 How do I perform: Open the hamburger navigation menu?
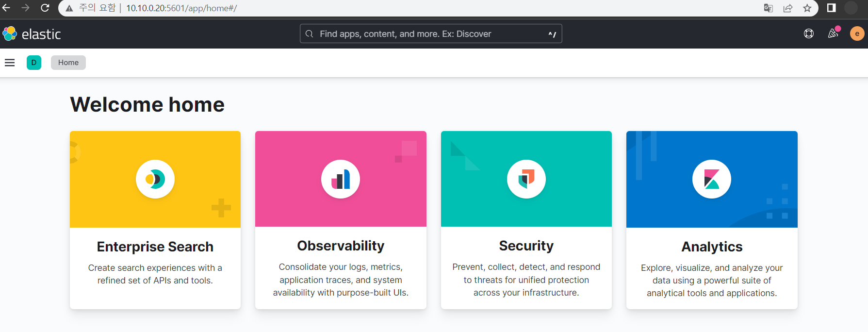(10, 63)
